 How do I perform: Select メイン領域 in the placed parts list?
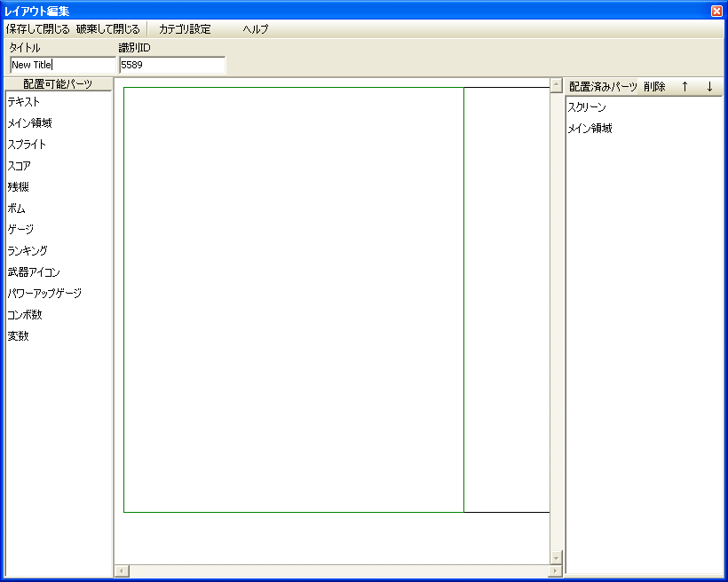click(x=644, y=129)
